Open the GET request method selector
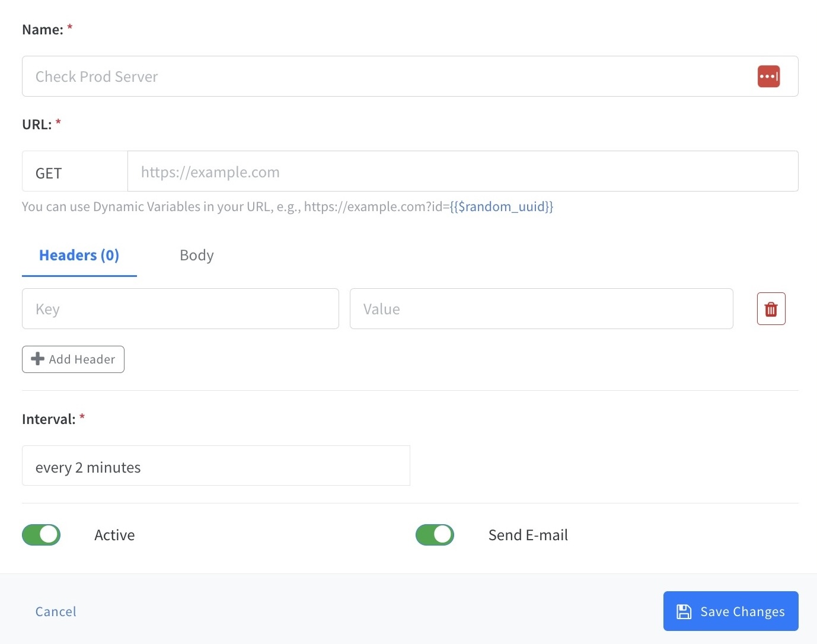This screenshot has width=817, height=644. (x=74, y=173)
